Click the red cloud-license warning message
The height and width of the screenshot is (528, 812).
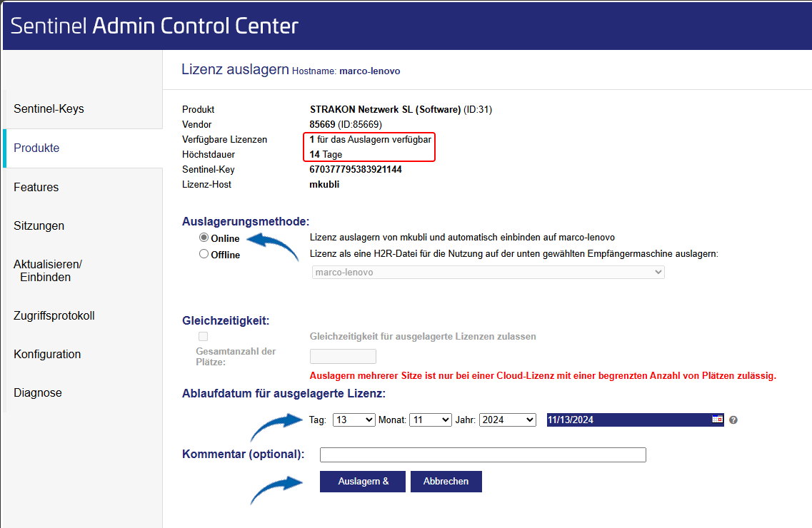coord(543,376)
